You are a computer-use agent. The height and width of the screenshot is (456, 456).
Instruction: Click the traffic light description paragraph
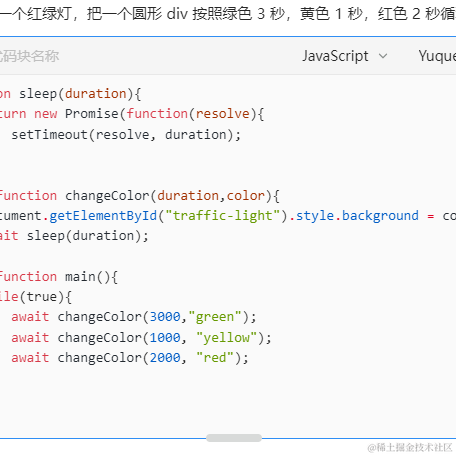point(228,14)
